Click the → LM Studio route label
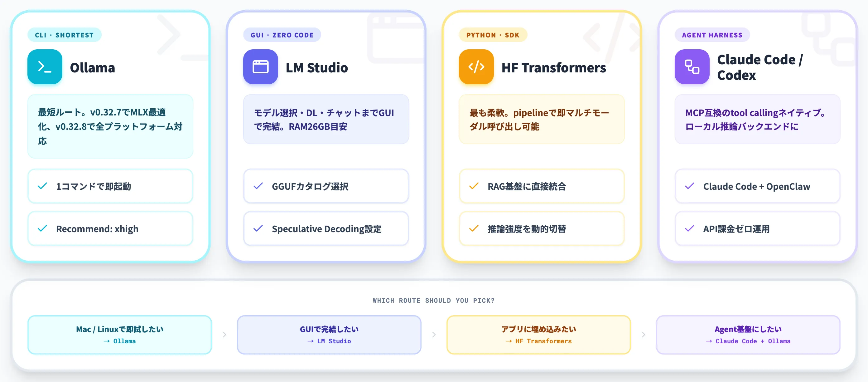Screen dimensions: 868x382 tap(329, 341)
